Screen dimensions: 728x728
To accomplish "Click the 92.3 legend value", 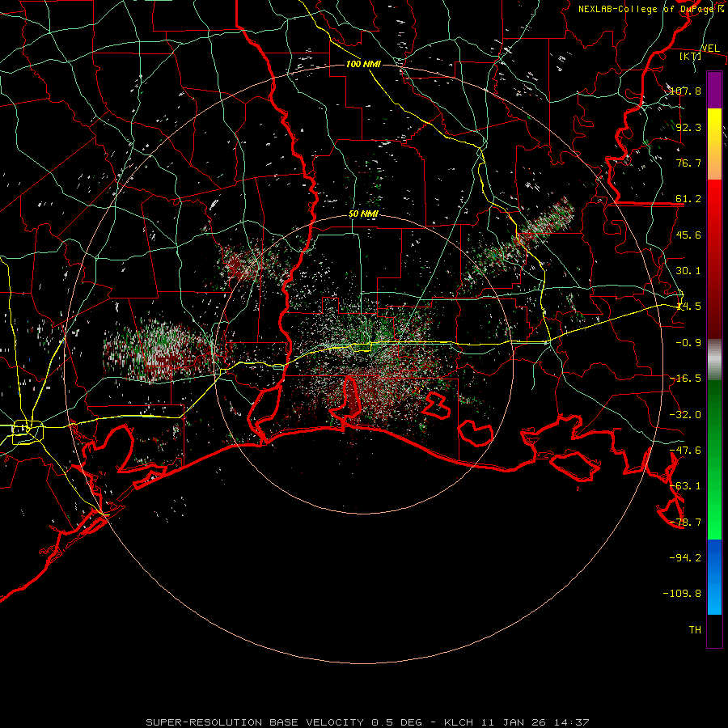I will tap(688, 127).
